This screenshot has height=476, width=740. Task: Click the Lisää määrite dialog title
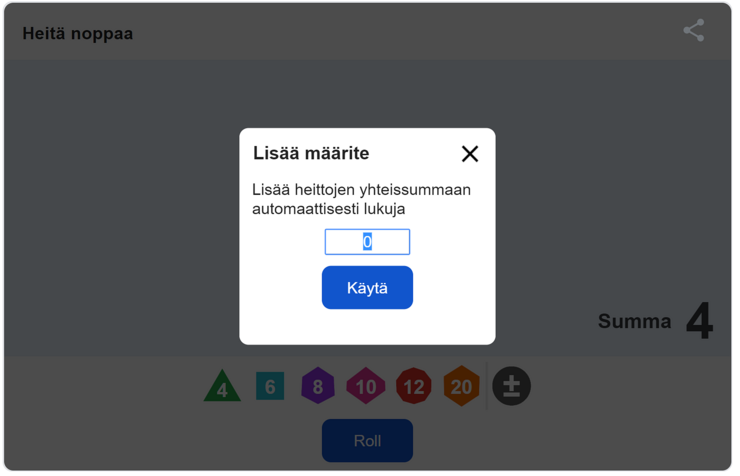click(x=311, y=153)
